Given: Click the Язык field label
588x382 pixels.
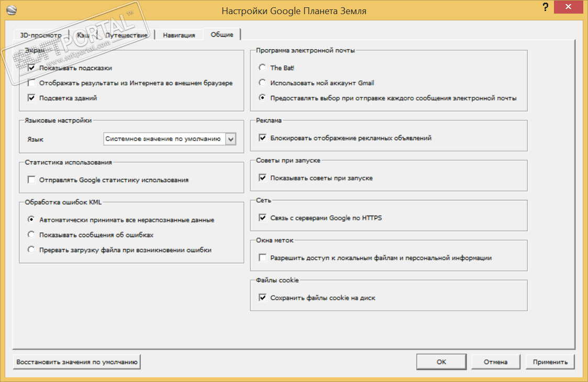Looking at the screenshot, I should click(x=35, y=139).
